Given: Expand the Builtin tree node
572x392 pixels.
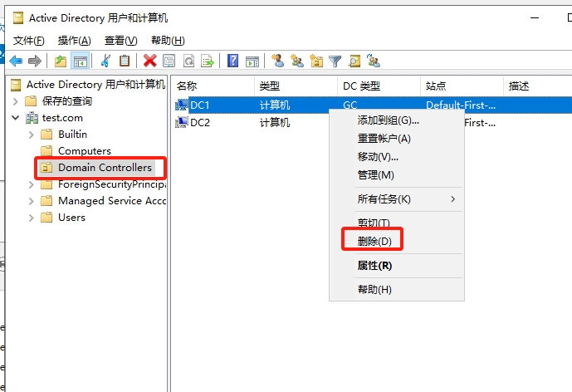Looking at the screenshot, I should coord(32,135).
